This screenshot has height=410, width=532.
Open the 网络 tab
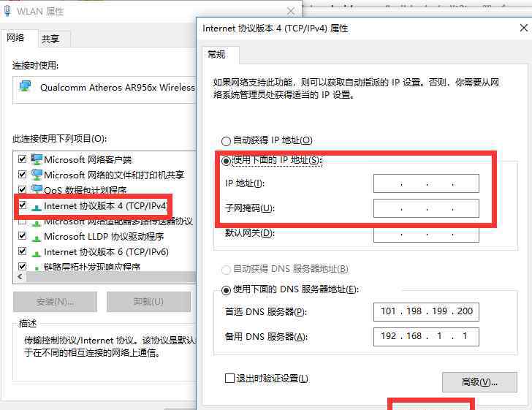tap(16, 38)
